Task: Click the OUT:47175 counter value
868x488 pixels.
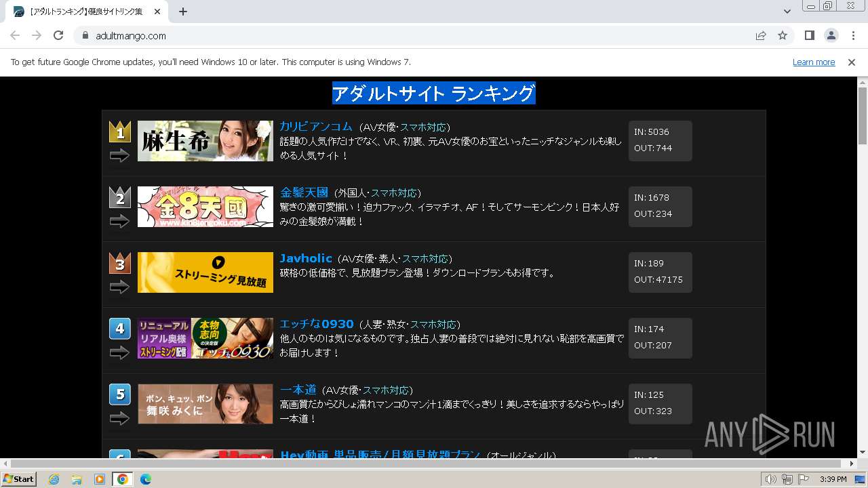Action: pyautogui.click(x=658, y=279)
